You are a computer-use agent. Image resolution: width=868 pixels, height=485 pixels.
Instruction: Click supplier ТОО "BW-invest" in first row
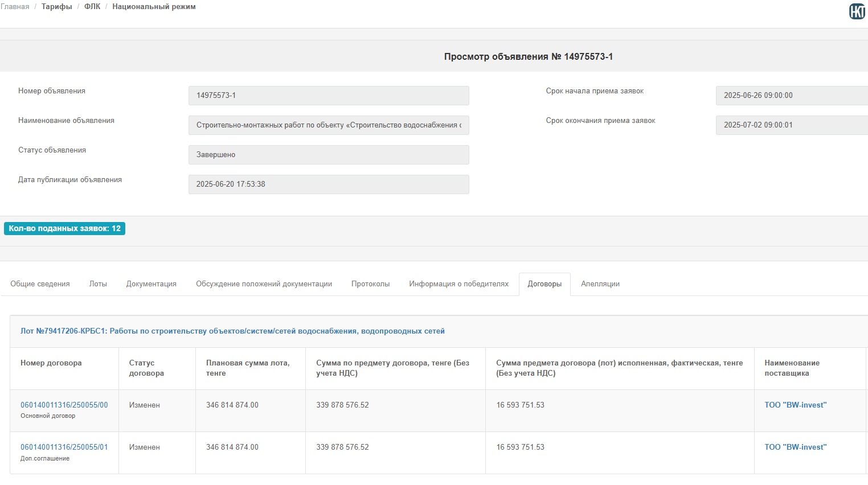point(795,405)
